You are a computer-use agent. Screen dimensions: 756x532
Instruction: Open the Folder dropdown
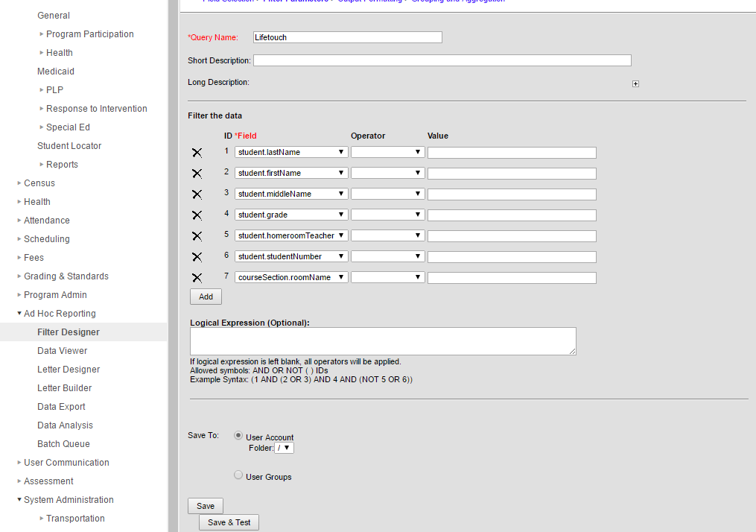click(284, 448)
